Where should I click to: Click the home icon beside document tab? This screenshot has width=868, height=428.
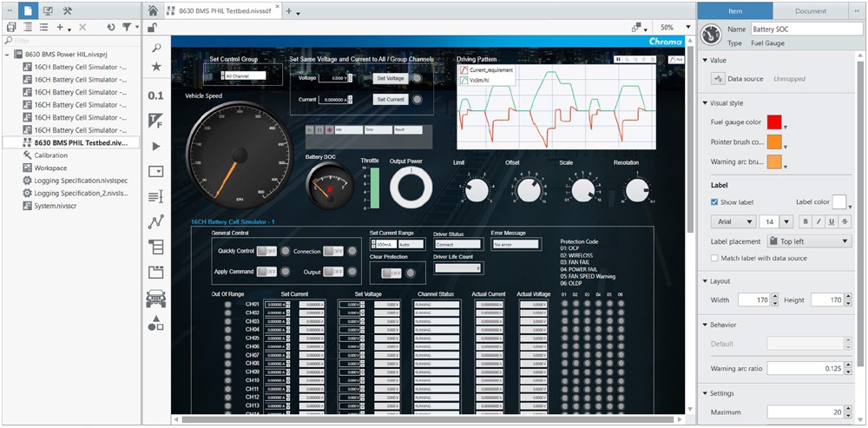tap(153, 10)
